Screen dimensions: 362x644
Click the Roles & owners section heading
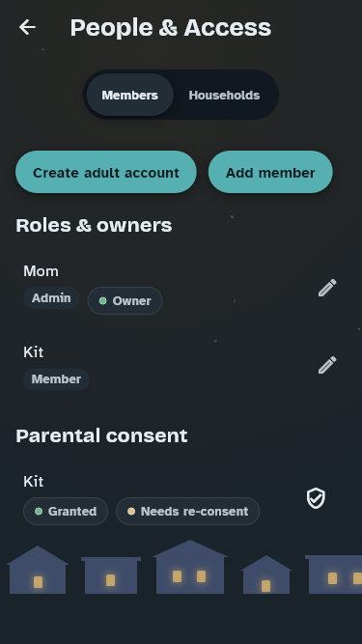click(x=94, y=226)
